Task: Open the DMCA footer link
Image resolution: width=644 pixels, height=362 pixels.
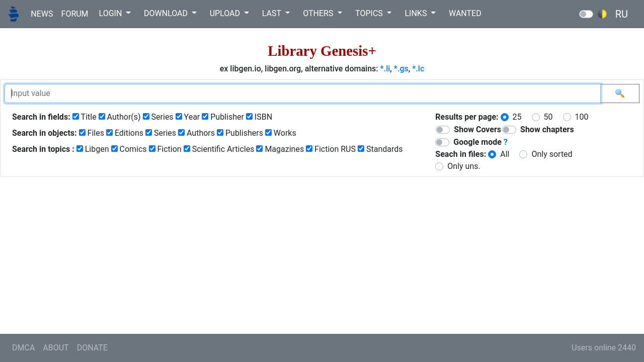Action: coord(24,347)
